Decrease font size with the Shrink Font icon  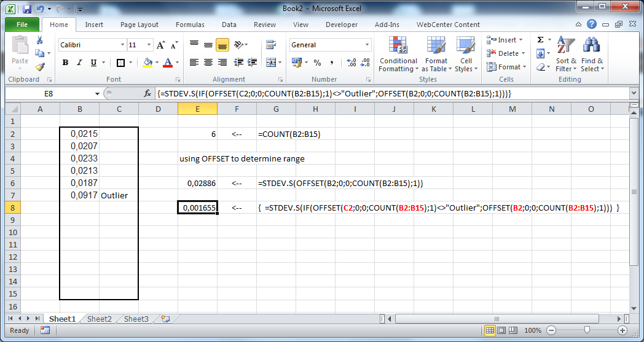tap(174, 45)
